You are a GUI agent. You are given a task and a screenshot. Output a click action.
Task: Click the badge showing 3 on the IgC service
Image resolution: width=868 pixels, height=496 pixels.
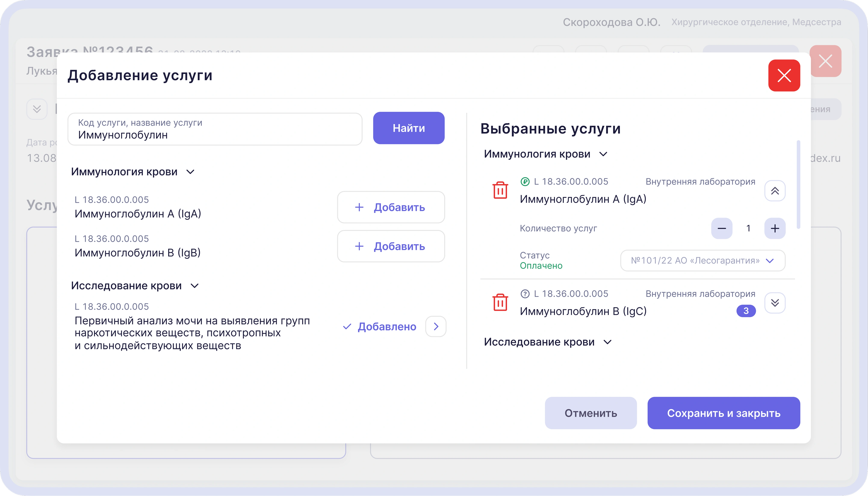point(746,311)
